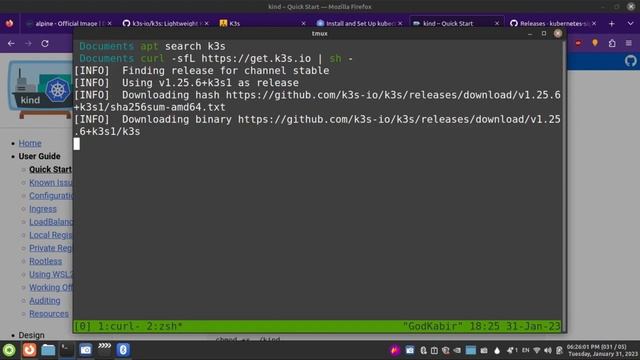Viewport: 640px width, 360px height.
Task: Open the clock calendar in taskbar
Action: point(602,350)
